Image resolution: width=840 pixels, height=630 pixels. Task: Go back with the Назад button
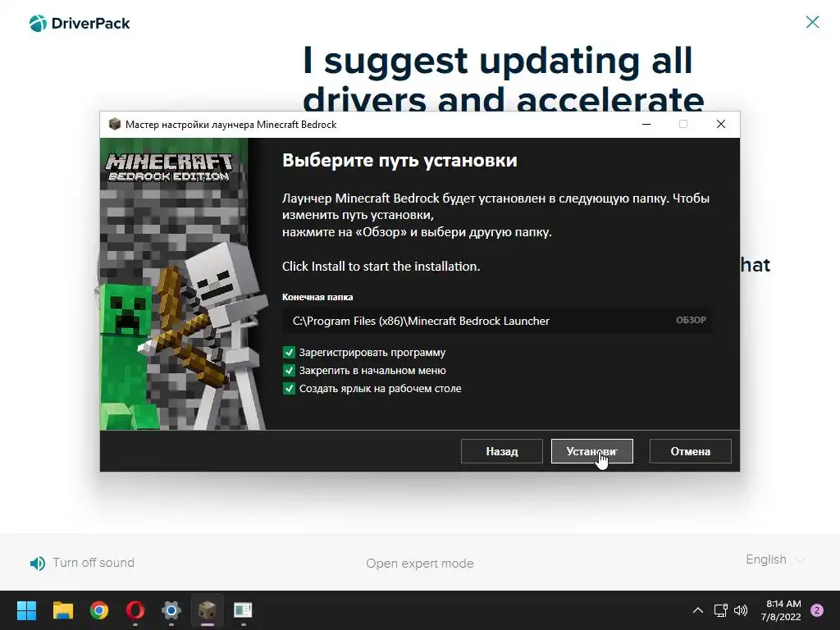pos(501,451)
